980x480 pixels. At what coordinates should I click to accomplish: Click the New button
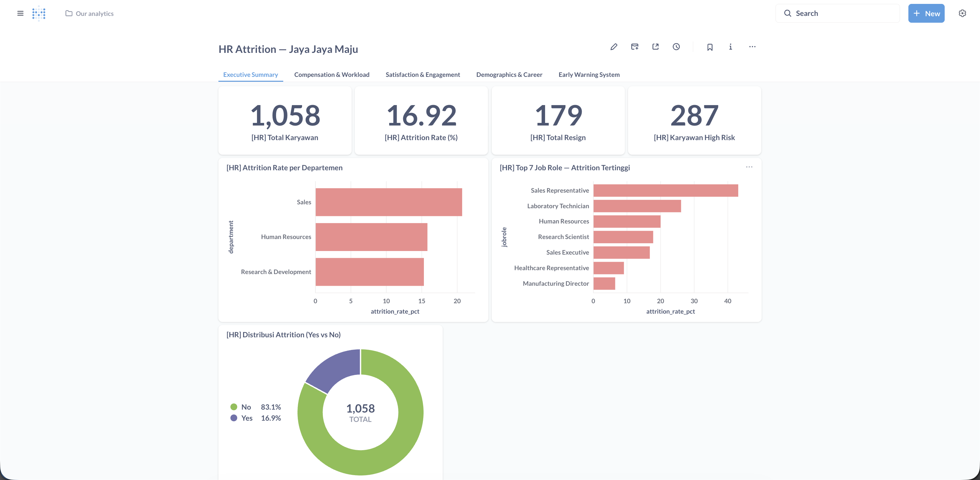tap(926, 13)
